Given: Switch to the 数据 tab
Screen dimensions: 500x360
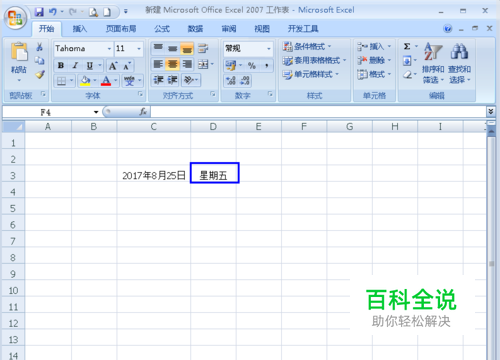Looking at the screenshot, I should point(195,29).
